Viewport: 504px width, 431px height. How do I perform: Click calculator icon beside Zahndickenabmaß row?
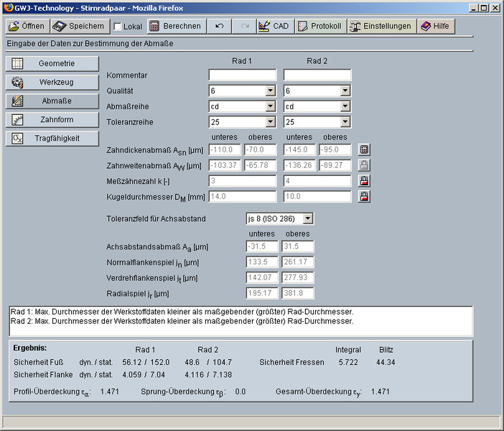tap(364, 150)
